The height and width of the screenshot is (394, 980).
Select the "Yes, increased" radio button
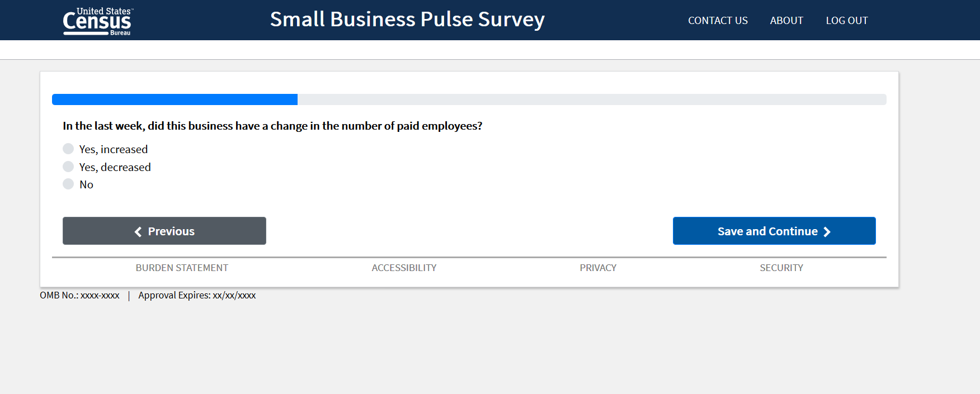tap(68, 149)
